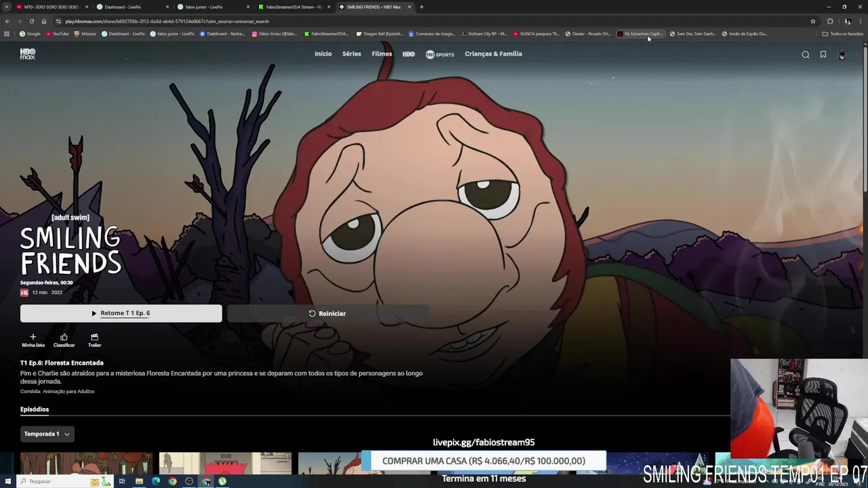This screenshot has height=488, width=868.
Task: Click the Reiniciar button
Action: coord(328,313)
